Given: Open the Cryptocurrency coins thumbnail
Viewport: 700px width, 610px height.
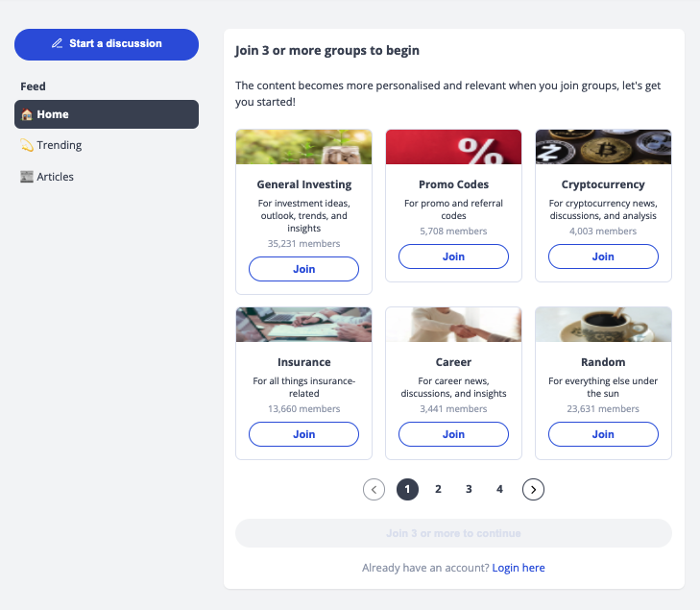Looking at the screenshot, I should point(603,147).
